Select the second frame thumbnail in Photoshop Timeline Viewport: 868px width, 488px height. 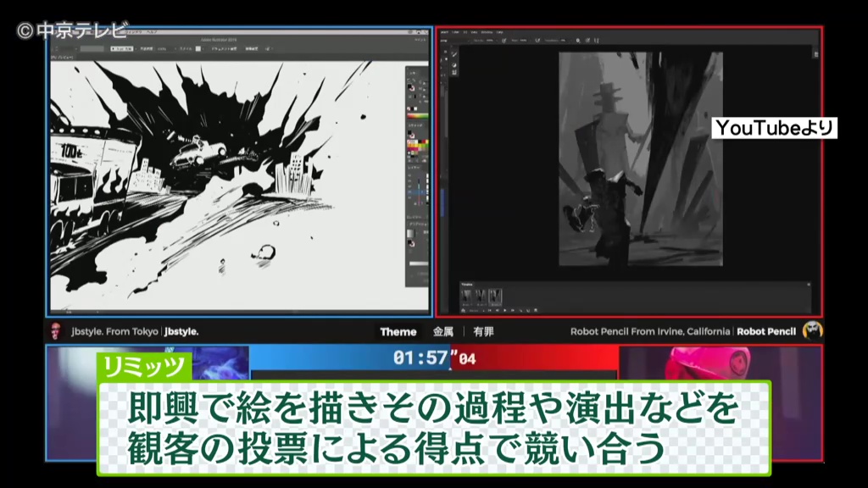481,296
